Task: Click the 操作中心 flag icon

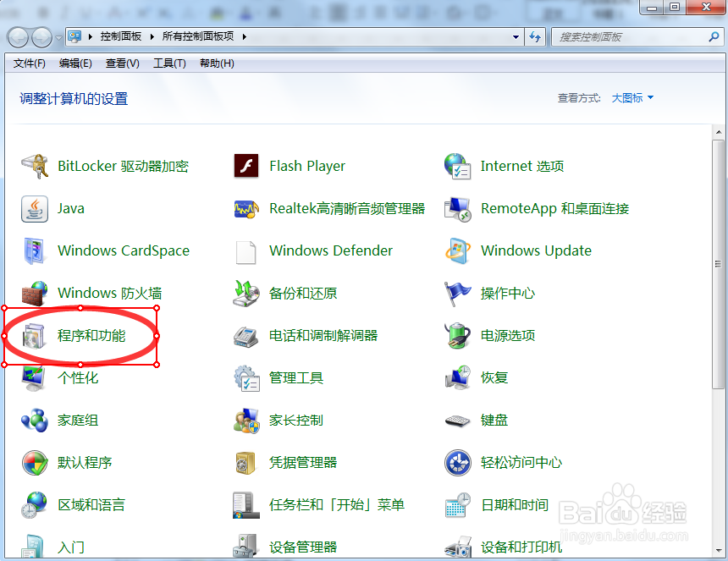Action: click(458, 294)
